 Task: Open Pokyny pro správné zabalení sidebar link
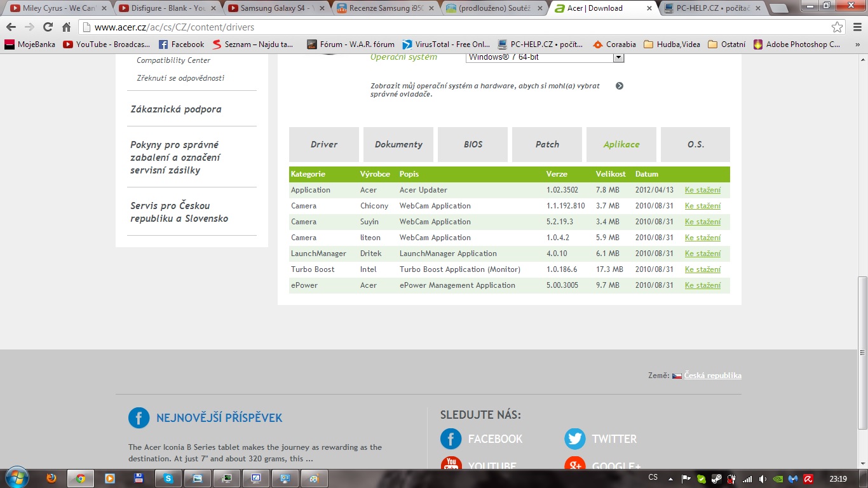coord(175,158)
